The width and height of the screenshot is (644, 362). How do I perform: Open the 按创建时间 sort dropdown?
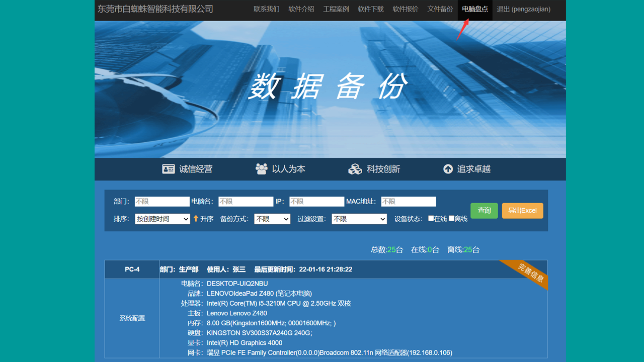pyautogui.click(x=162, y=219)
